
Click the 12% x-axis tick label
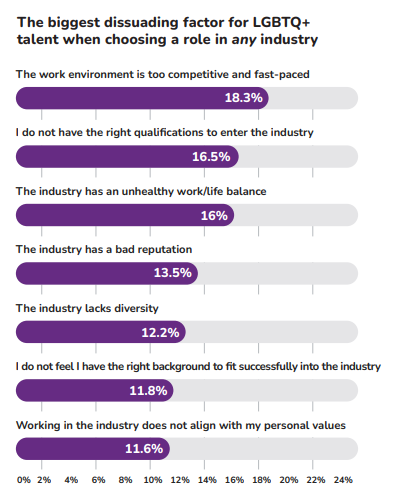click(180, 480)
